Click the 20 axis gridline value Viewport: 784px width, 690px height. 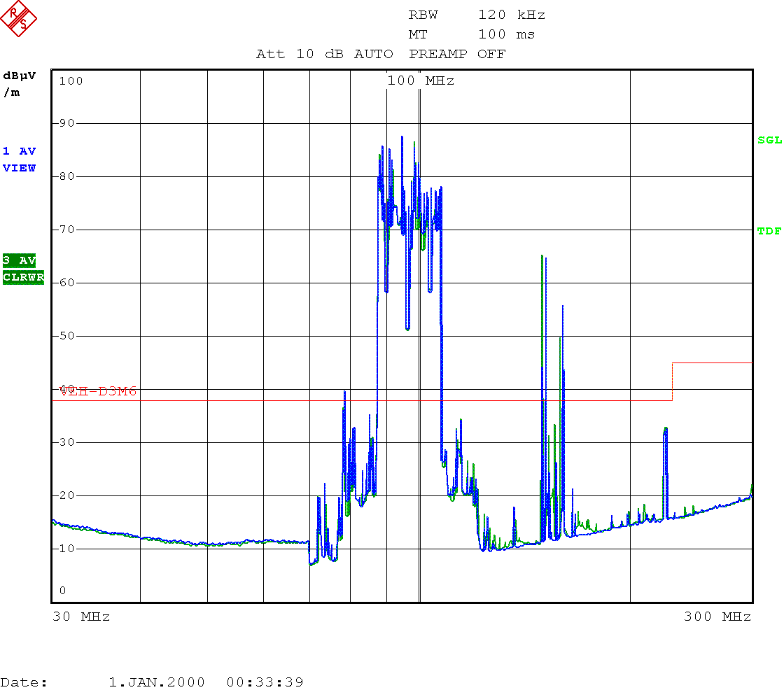(x=67, y=495)
